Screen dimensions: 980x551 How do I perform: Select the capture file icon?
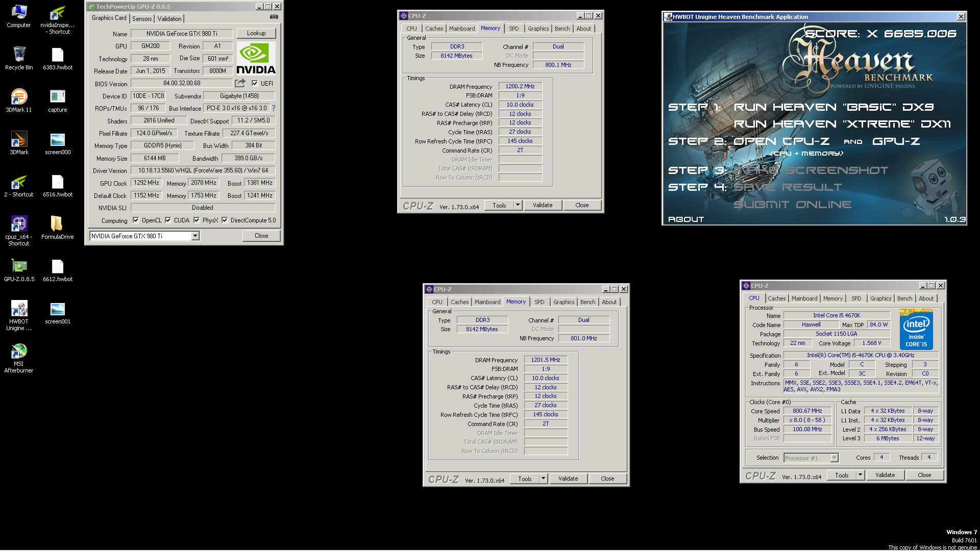(x=58, y=101)
